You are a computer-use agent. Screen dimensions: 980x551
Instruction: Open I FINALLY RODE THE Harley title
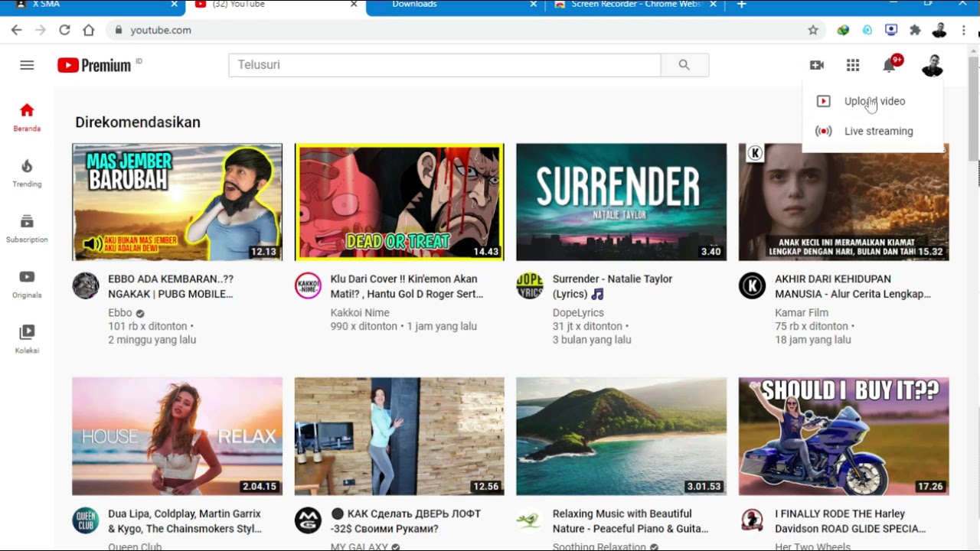click(x=851, y=521)
